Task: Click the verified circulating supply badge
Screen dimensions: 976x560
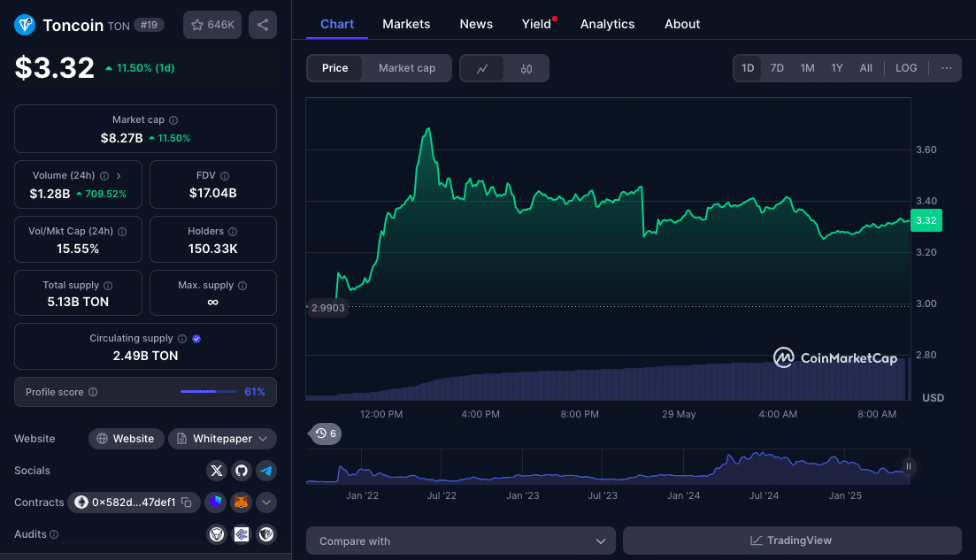Action: [x=196, y=339]
